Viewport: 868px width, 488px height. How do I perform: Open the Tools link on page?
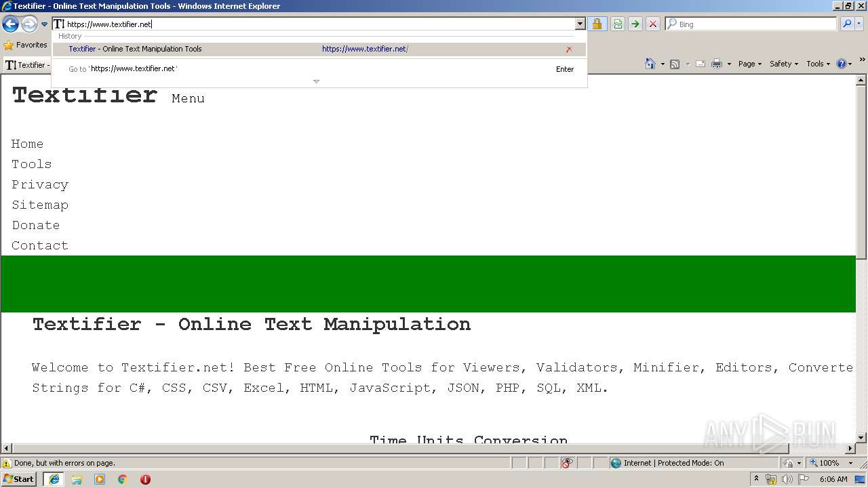coord(31,164)
